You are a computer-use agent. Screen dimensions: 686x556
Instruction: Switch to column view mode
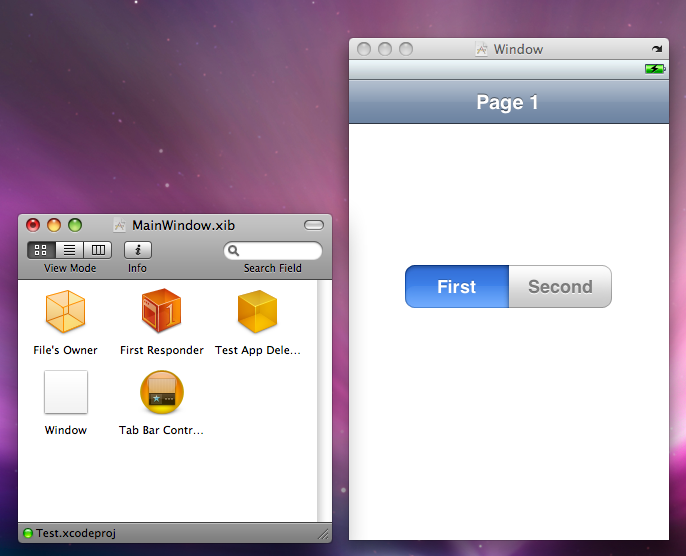click(98, 250)
